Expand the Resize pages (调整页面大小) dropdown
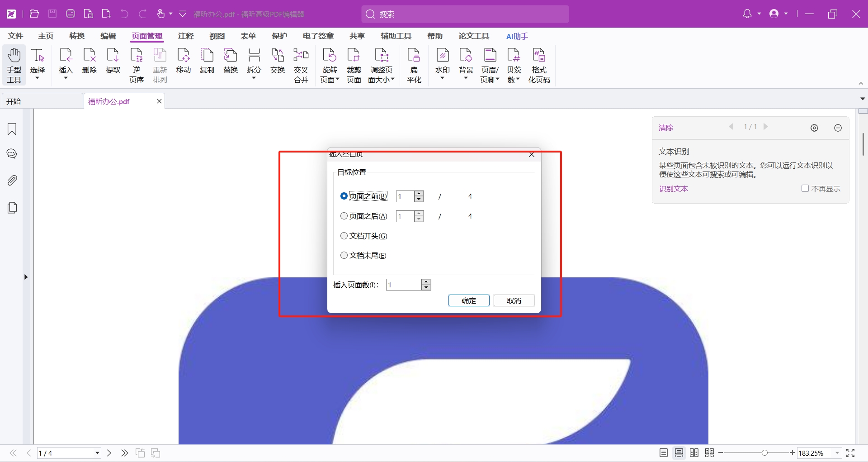Viewport: 868px width, 462px height. click(x=392, y=80)
